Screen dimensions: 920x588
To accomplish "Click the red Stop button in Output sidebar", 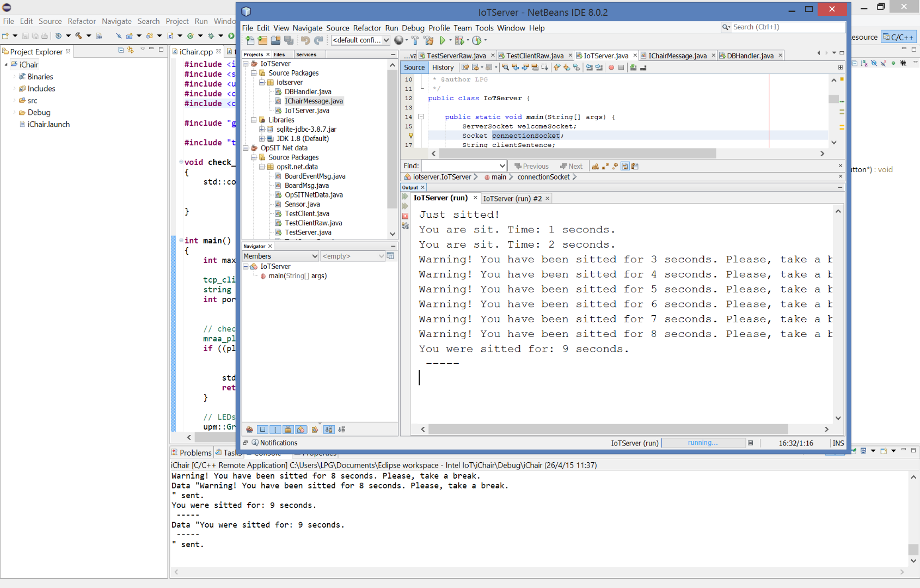I will [405, 216].
